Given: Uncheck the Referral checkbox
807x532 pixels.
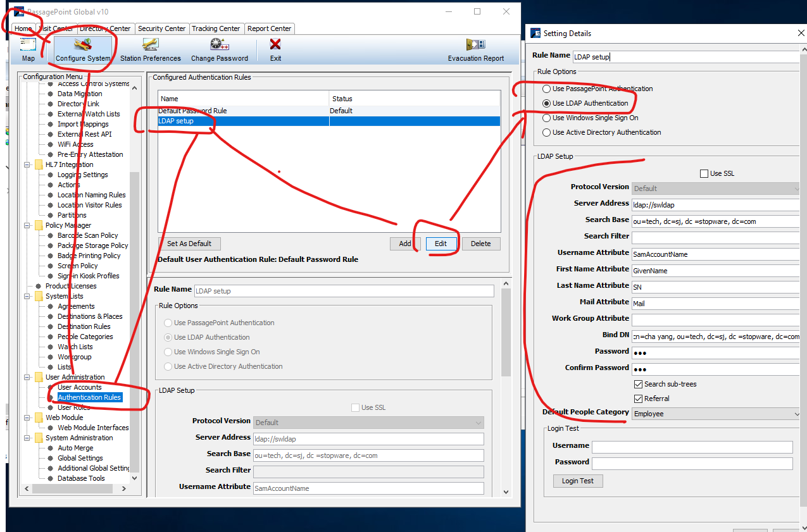Looking at the screenshot, I should tap(638, 399).
